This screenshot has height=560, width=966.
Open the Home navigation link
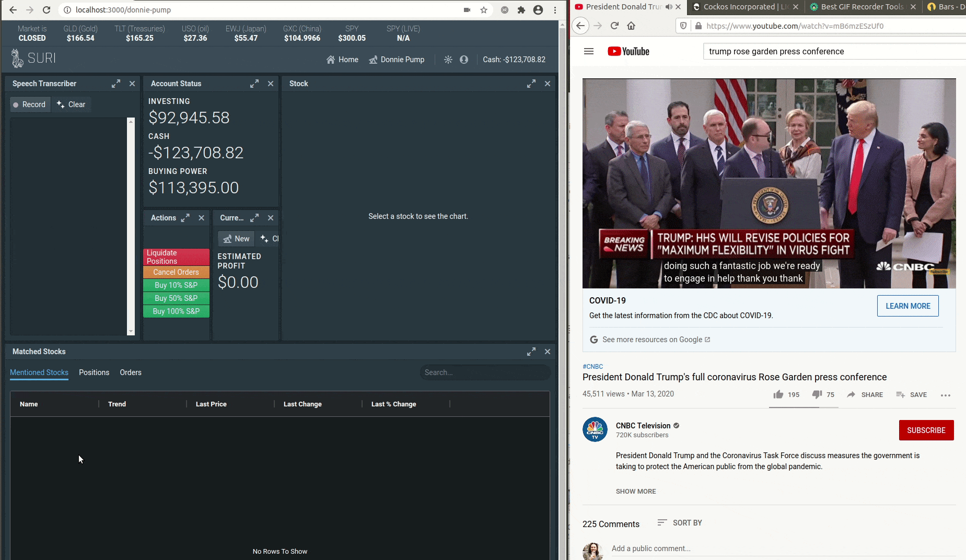(342, 60)
